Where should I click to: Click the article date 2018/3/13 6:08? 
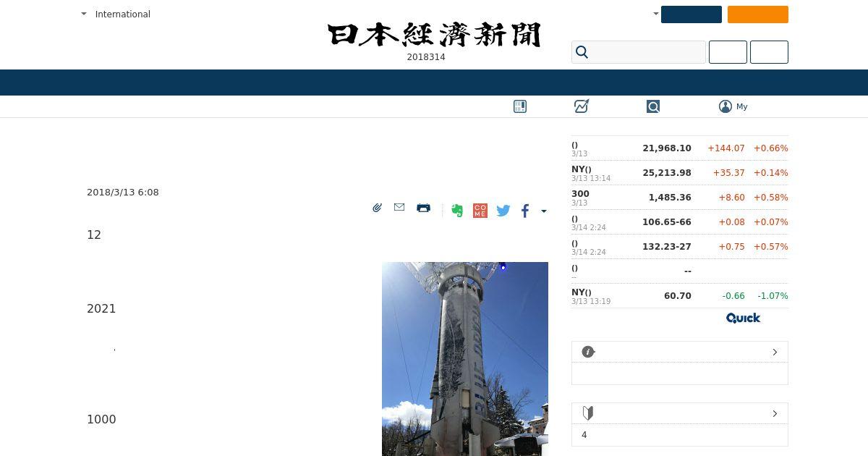pos(123,193)
